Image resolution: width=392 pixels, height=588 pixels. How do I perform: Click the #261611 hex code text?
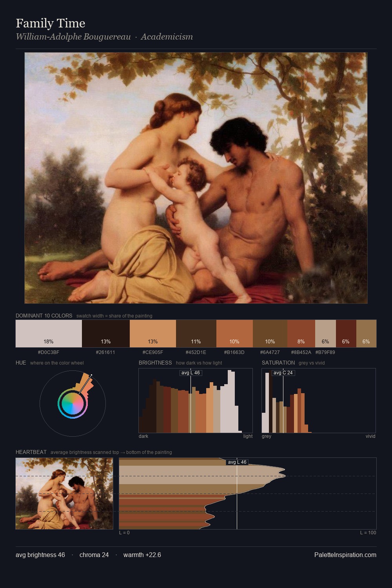pyautogui.click(x=106, y=352)
